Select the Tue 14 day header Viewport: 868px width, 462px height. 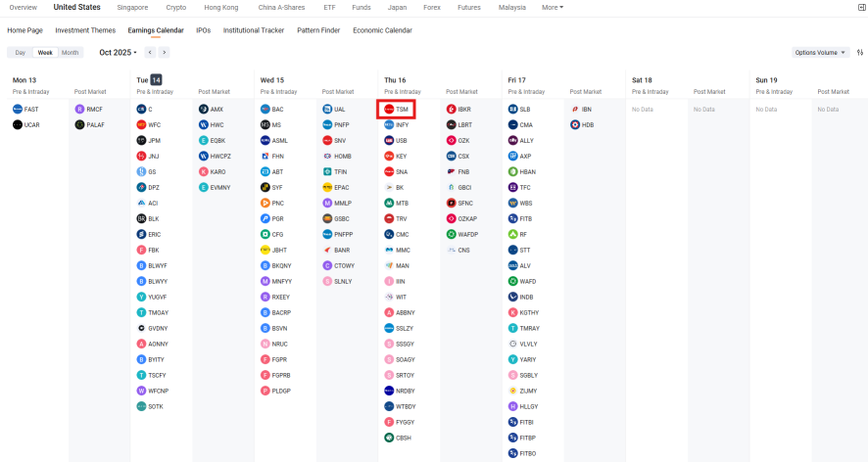(149, 79)
